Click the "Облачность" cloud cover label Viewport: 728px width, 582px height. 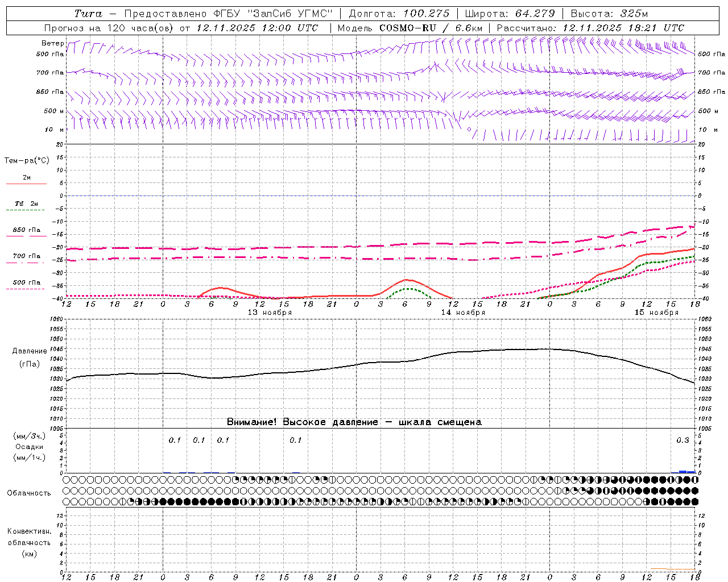[x=29, y=493]
